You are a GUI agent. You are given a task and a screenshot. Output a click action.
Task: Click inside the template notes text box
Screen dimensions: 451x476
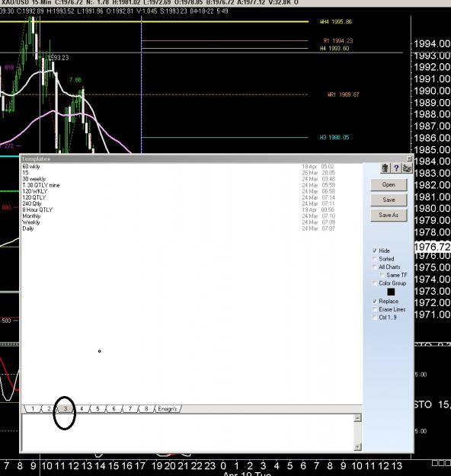point(187,433)
